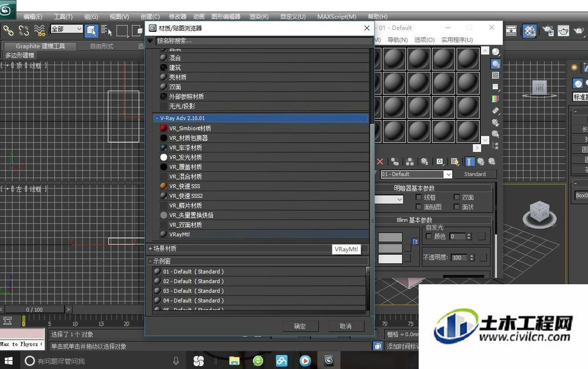Open the 编辑(E) menu

(x=32, y=16)
